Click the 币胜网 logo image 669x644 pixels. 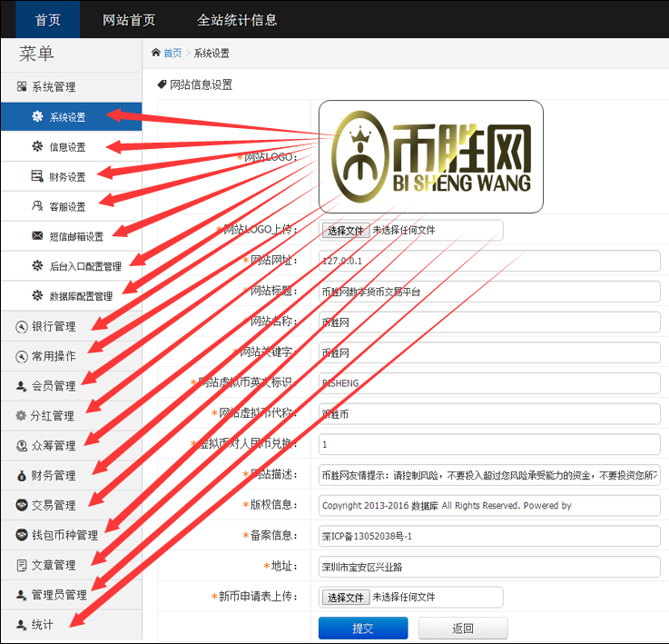click(431, 156)
